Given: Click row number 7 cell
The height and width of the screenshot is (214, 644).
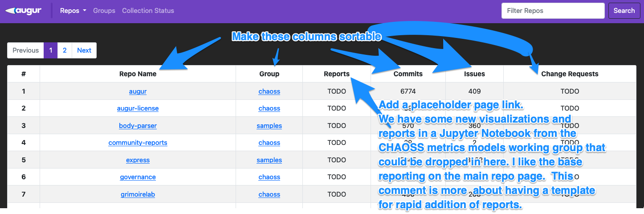Looking at the screenshot, I should point(24,194).
